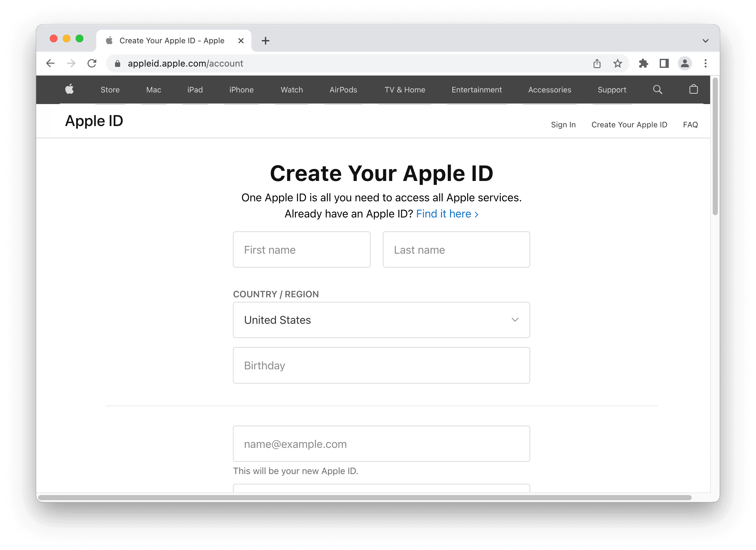
Task: Click the browser back navigation arrow
Action: (51, 63)
